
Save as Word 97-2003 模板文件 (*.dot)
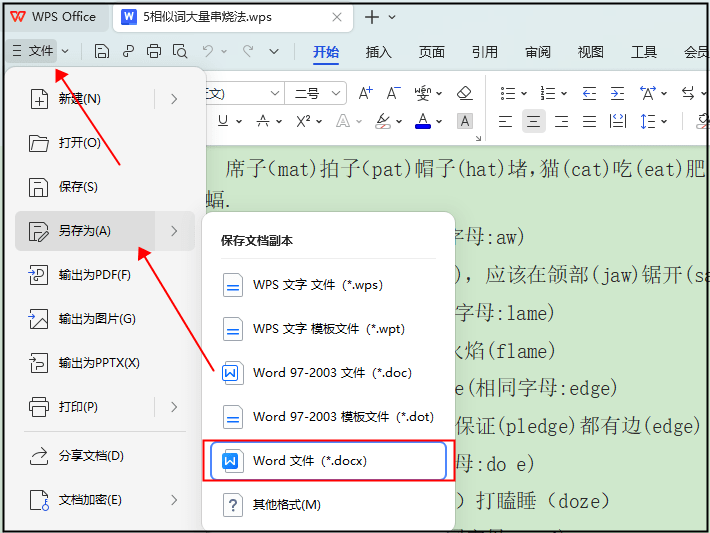(x=328, y=417)
